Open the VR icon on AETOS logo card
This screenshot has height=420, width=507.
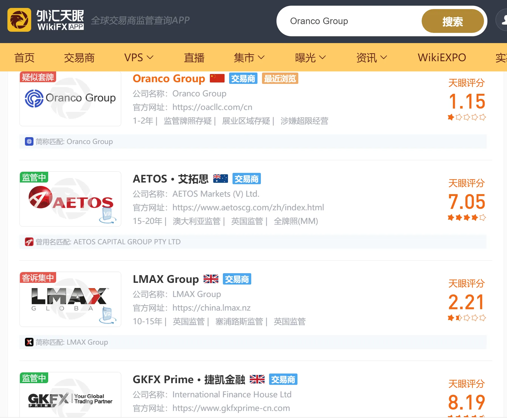[107, 216]
